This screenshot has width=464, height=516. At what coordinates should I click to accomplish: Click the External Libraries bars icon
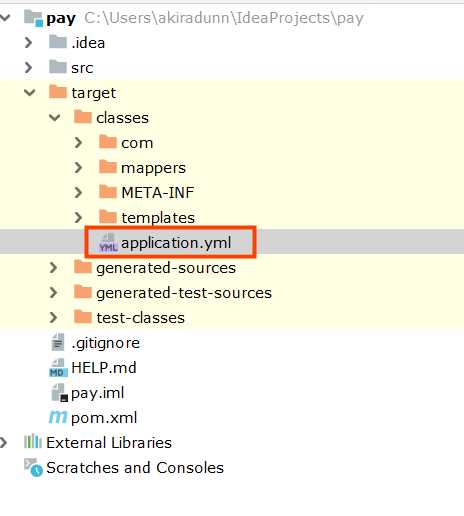coord(33,442)
